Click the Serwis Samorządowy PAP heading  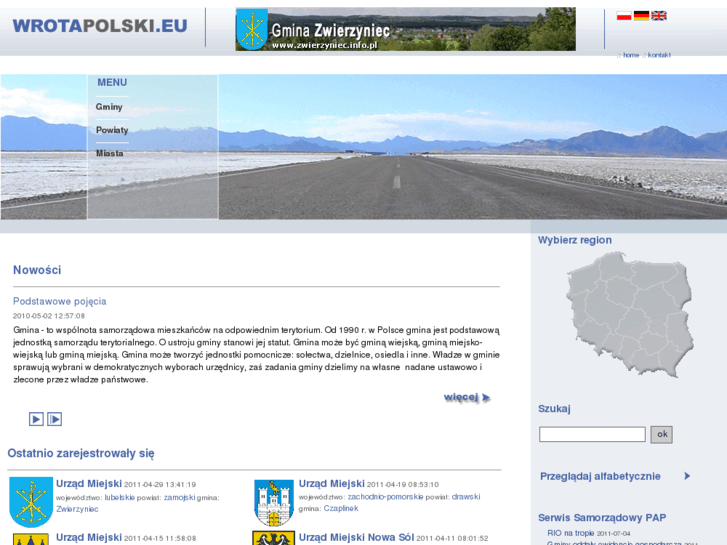pos(602,518)
